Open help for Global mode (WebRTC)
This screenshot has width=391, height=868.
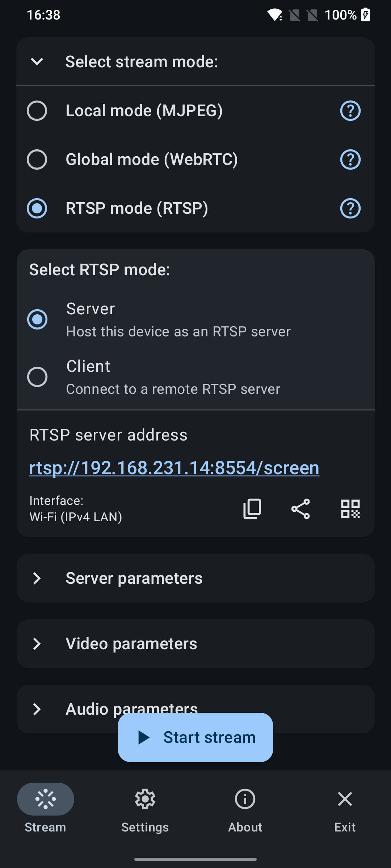pos(350,159)
